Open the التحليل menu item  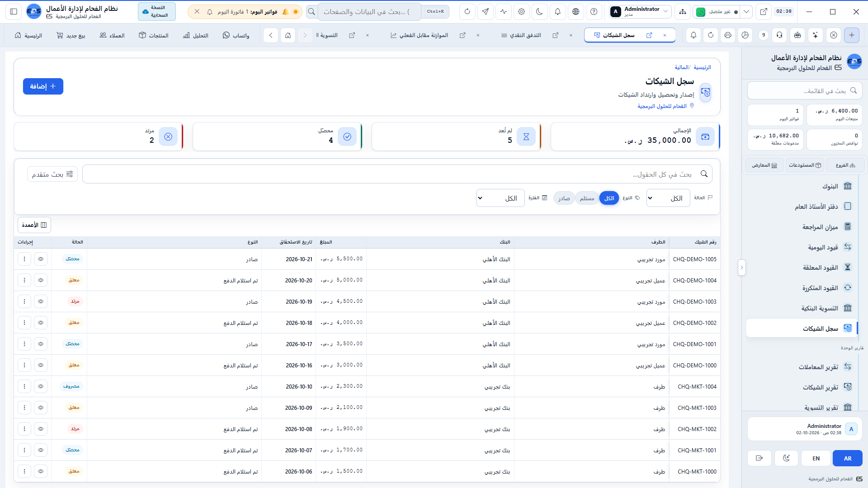195,35
